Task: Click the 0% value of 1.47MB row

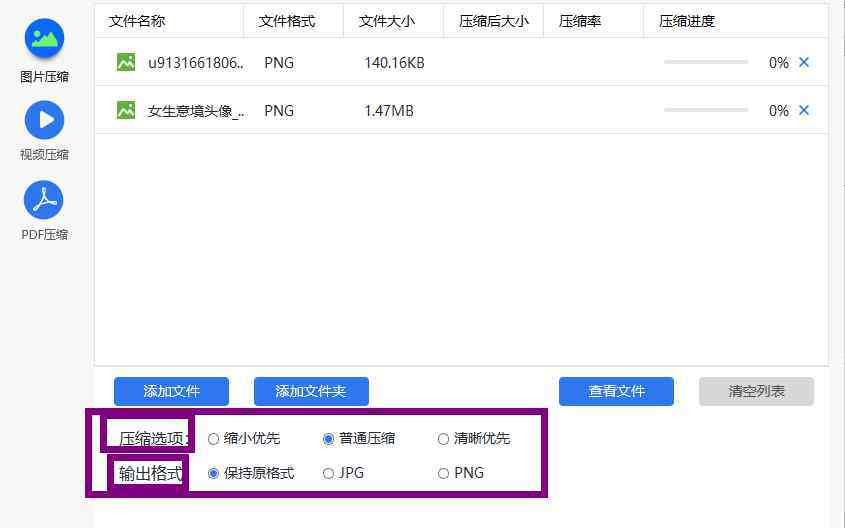Action: click(779, 111)
